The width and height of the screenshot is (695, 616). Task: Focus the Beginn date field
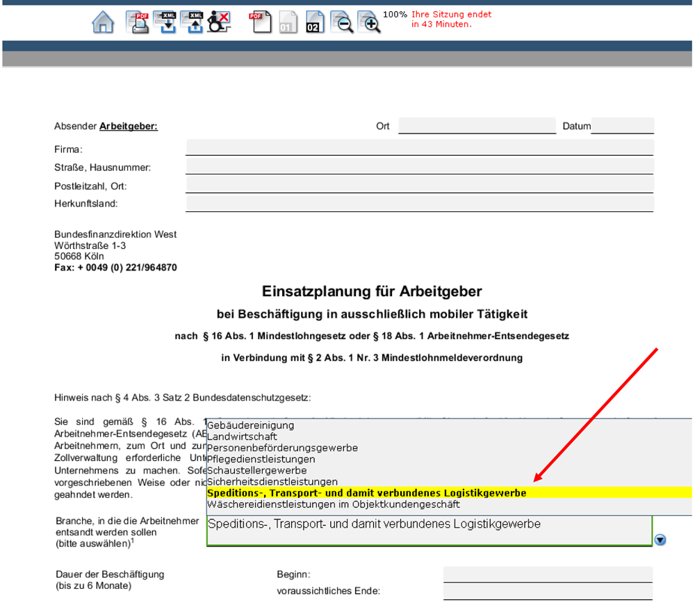coord(547,574)
